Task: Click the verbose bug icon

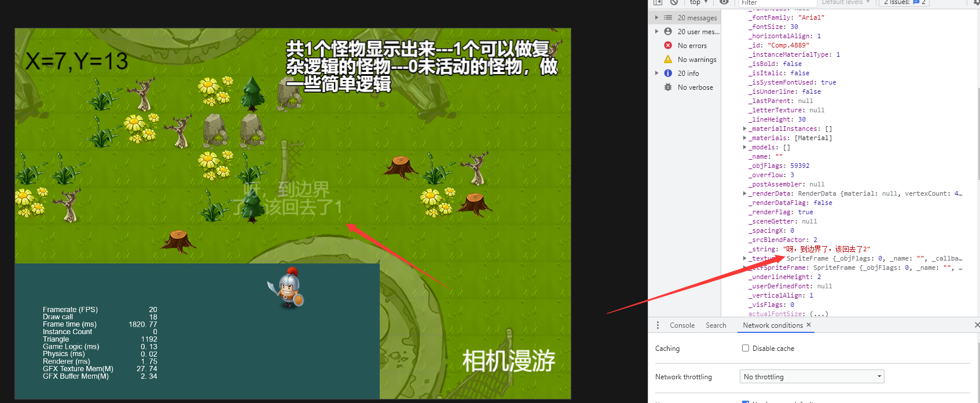Action: click(668, 87)
